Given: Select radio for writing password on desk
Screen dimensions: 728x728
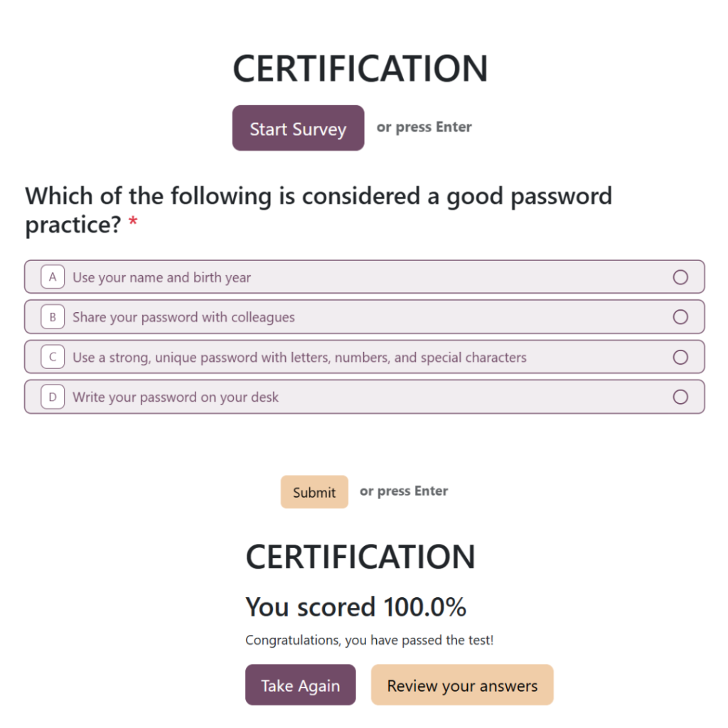Looking at the screenshot, I should click(680, 397).
